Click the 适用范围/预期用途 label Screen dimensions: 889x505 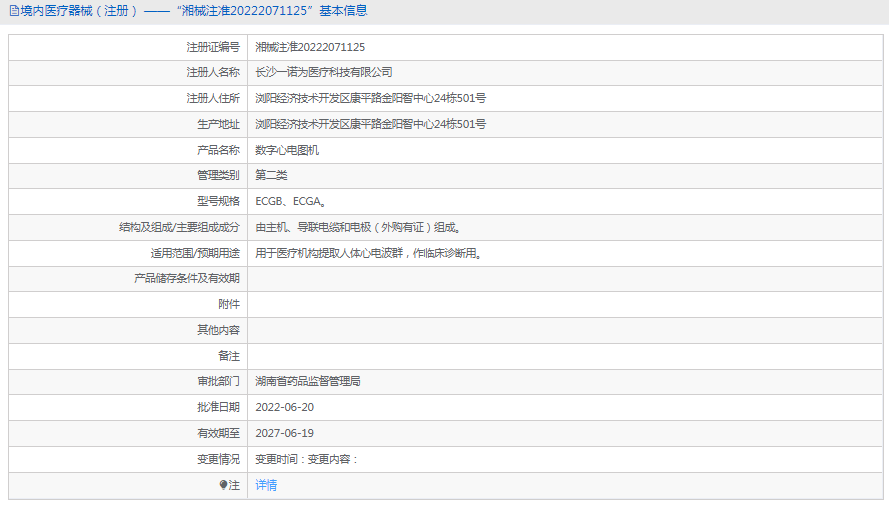[195, 253]
